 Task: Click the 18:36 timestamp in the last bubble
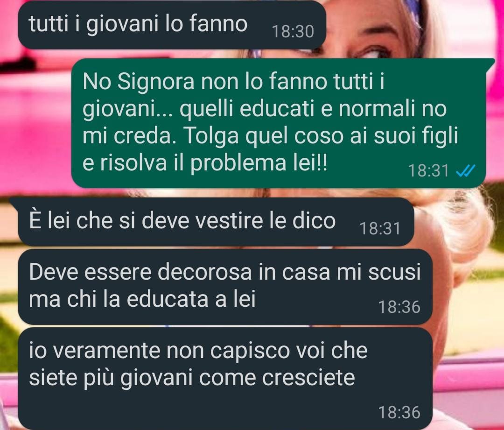[x=399, y=412]
